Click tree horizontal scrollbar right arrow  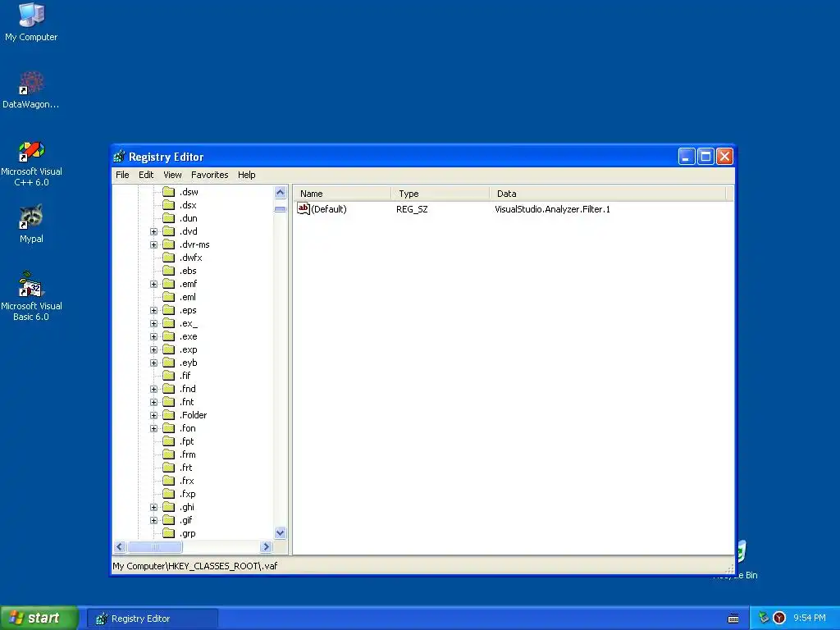tap(267, 547)
